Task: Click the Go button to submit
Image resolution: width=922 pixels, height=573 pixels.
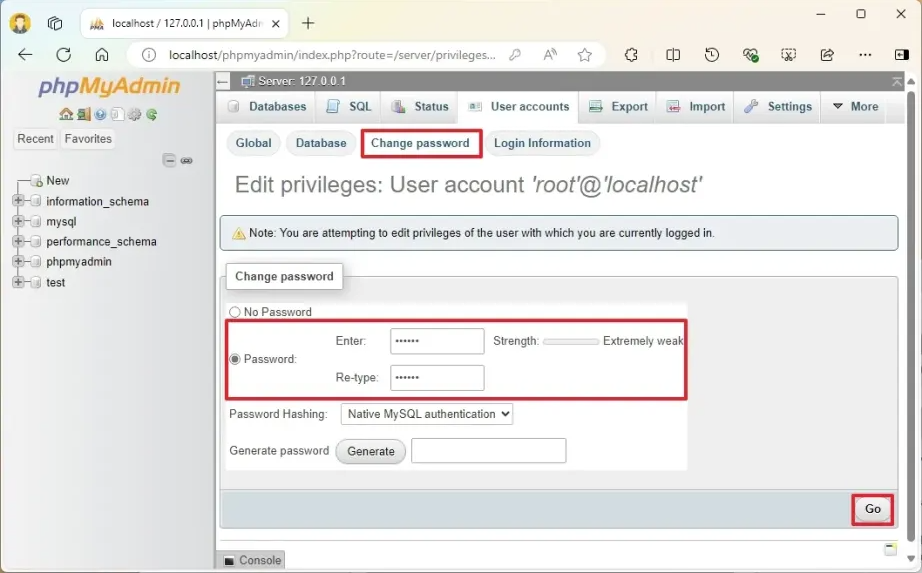Action: 872,509
